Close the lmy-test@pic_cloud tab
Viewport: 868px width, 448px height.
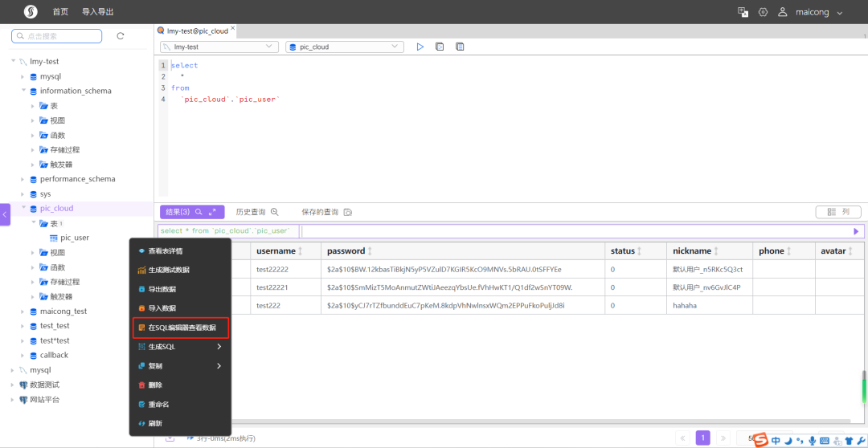pyautogui.click(x=232, y=28)
